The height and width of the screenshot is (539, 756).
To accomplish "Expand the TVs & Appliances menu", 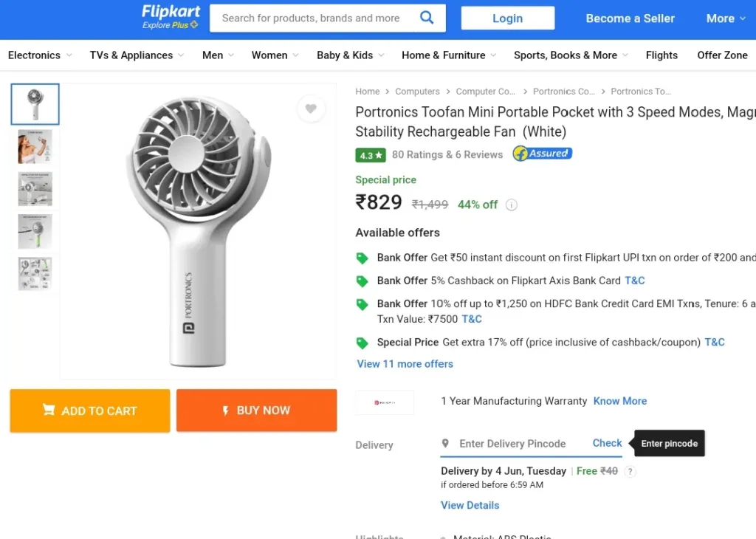I will coord(137,55).
